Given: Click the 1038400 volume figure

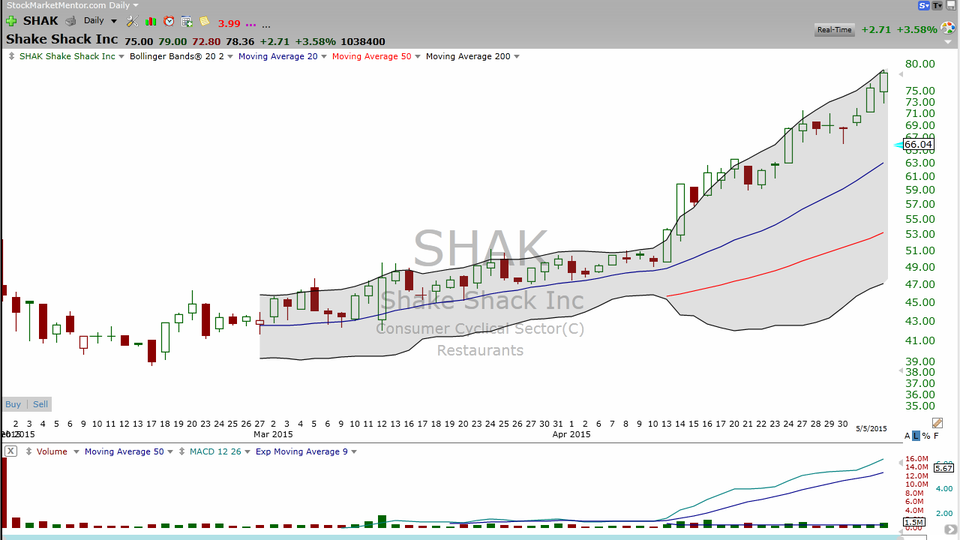Looking at the screenshot, I should (x=363, y=42).
